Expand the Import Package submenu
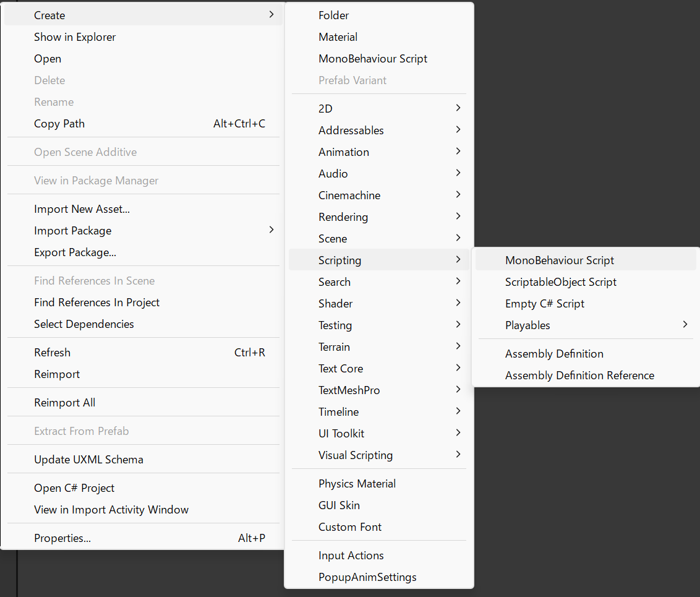The image size is (700, 597). point(73,231)
